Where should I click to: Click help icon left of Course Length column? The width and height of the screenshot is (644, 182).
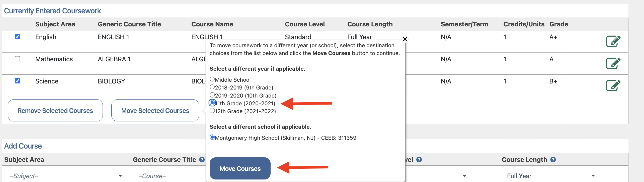(419, 160)
